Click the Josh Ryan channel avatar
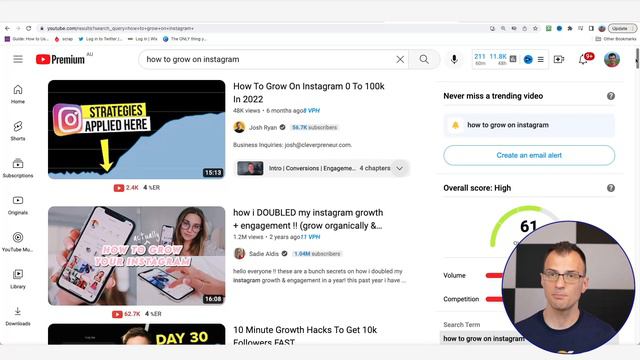The height and width of the screenshot is (360, 640). point(239,127)
